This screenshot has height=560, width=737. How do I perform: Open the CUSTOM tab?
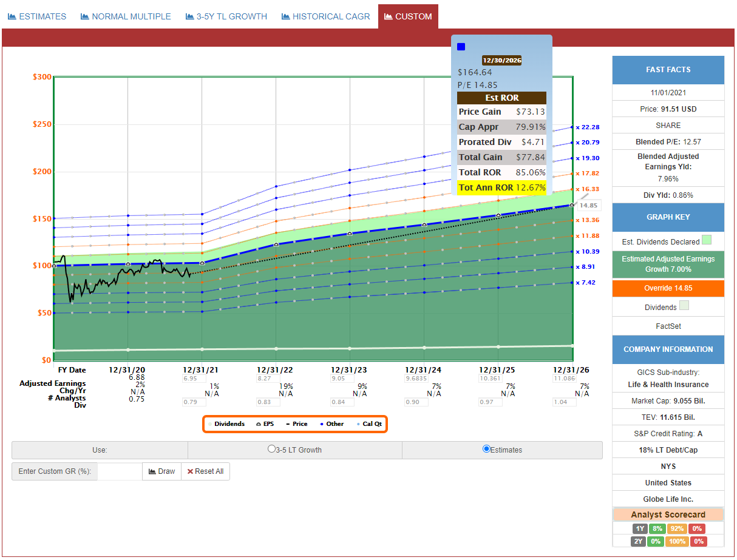tap(408, 16)
